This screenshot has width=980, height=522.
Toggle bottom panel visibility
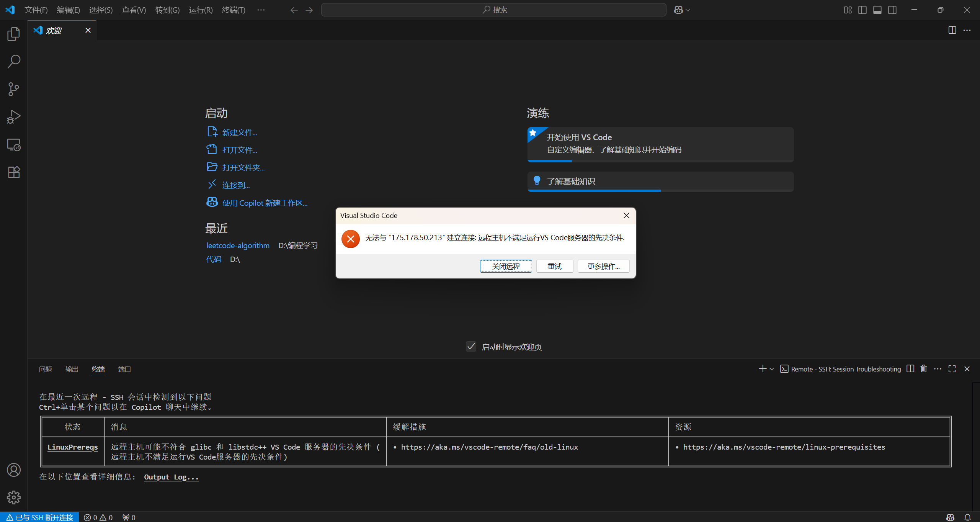click(x=877, y=10)
